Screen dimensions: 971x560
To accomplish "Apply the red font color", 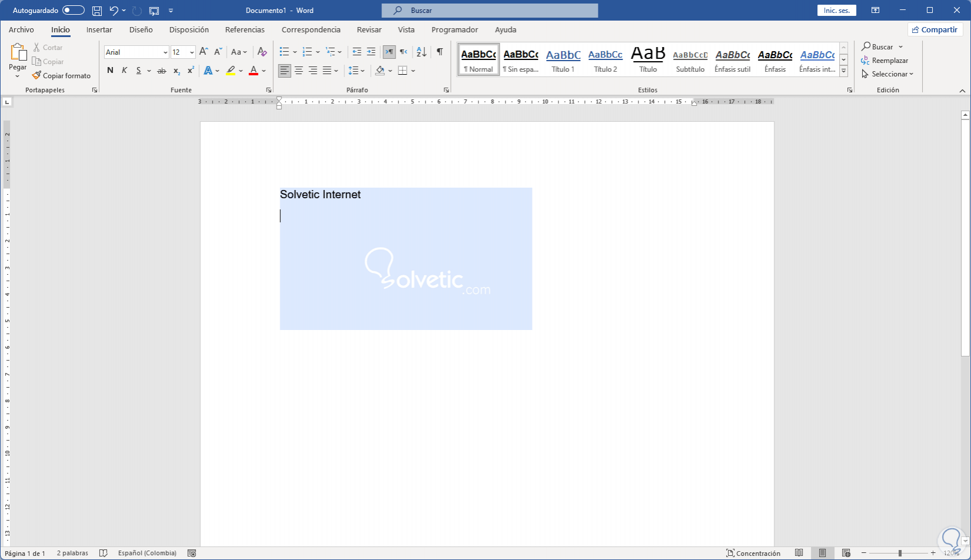I will [x=254, y=71].
